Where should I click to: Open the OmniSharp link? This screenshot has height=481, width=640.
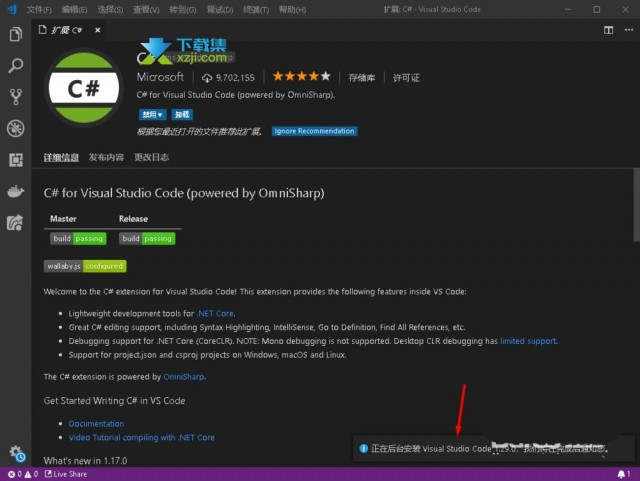tap(184, 377)
